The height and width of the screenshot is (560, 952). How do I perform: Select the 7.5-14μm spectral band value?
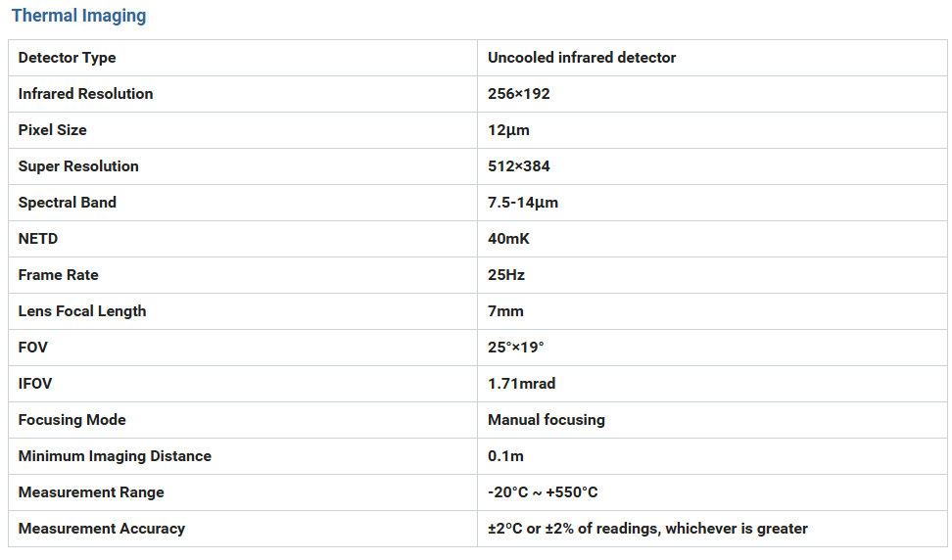coord(523,203)
